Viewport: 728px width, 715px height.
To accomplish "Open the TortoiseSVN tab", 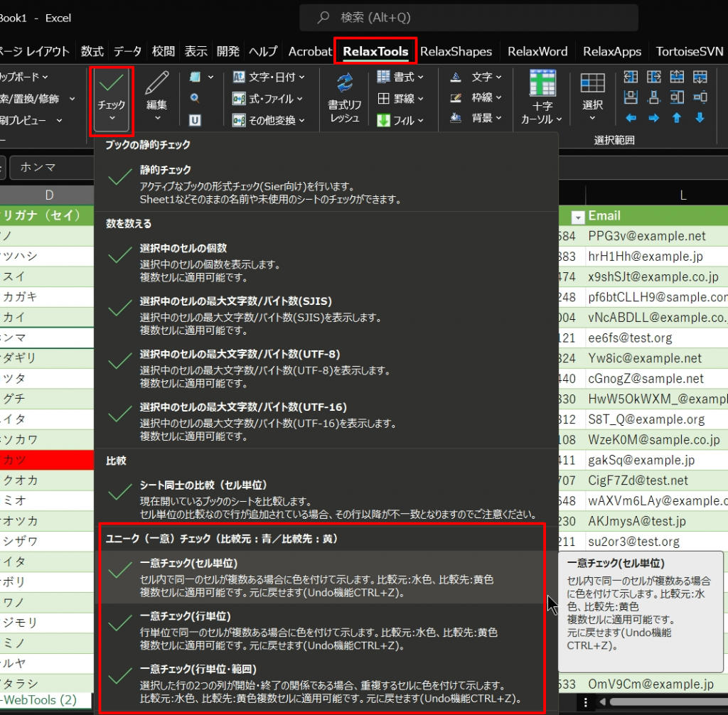I will tap(690, 51).
